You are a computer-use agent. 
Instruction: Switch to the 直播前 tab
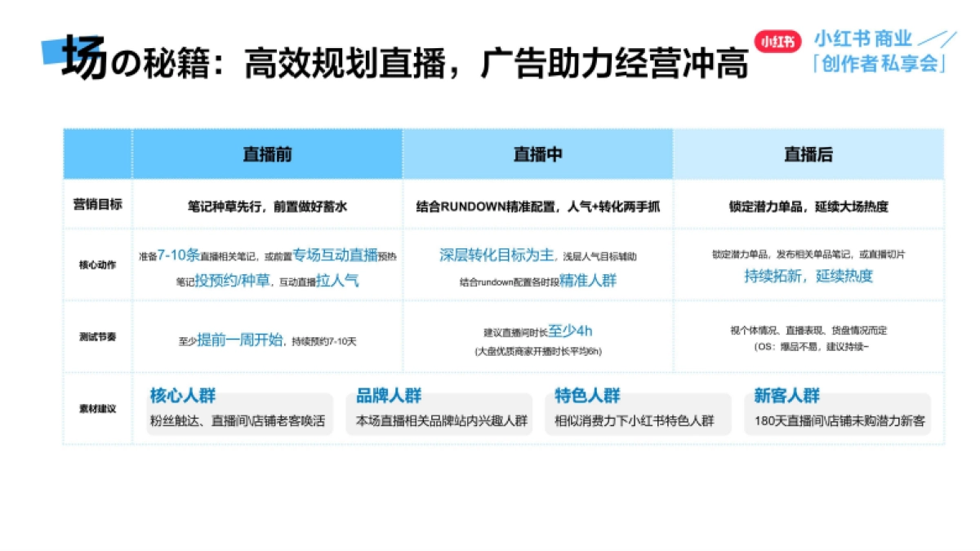click(x=268, y=153)
